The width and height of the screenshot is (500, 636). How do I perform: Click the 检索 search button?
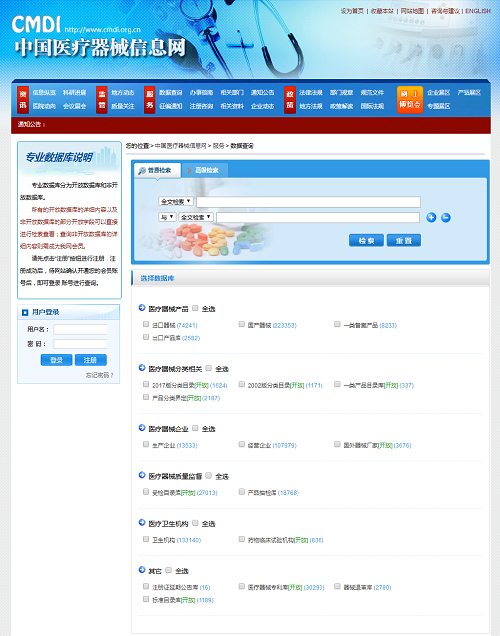pyautogui.click(x=366, y=241)
